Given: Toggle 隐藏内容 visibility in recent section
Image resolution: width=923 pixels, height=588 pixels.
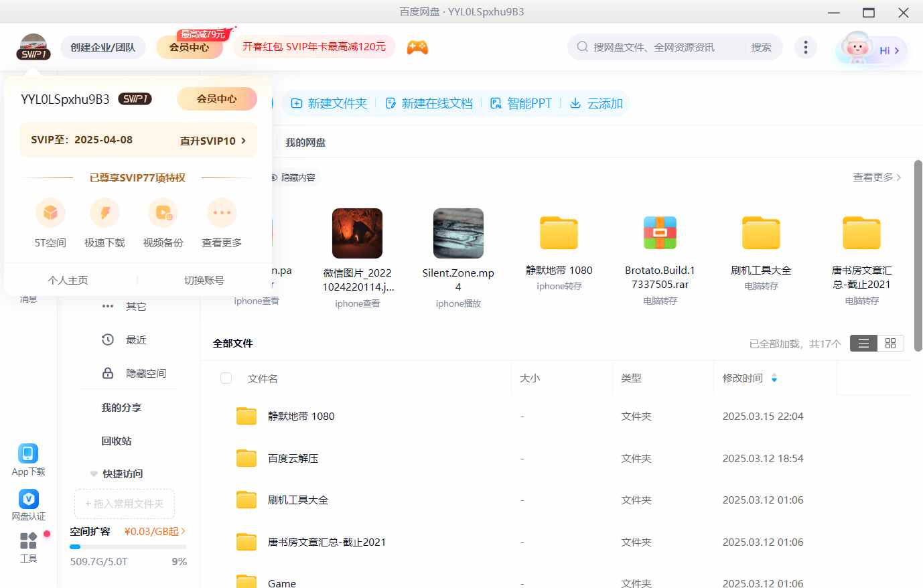Looking at the screenshot, I should [x=292, y=177].
